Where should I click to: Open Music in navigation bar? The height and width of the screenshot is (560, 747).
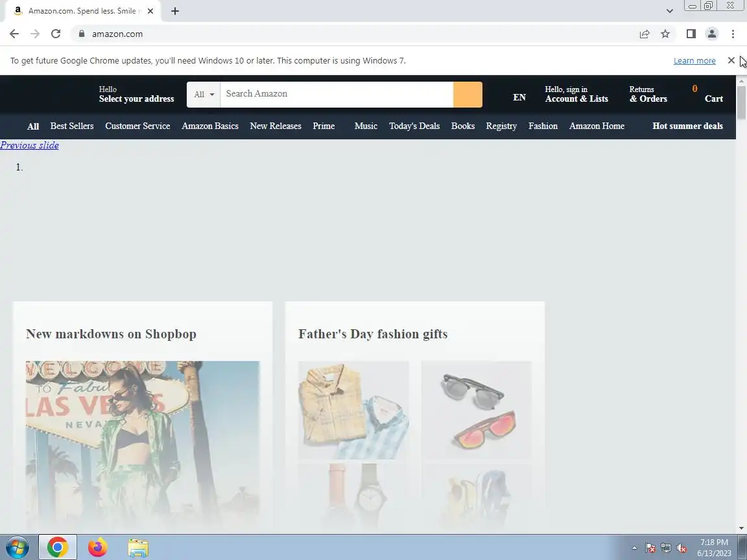(366, 126)
